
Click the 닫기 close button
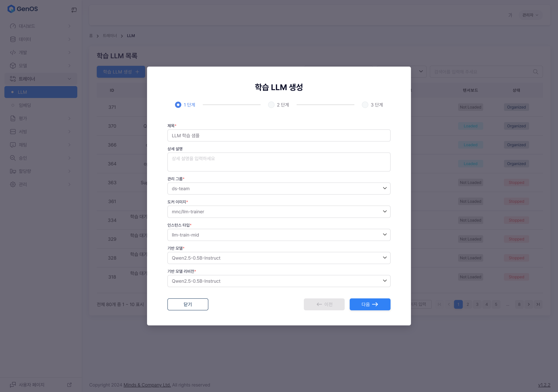click(188, 304)
